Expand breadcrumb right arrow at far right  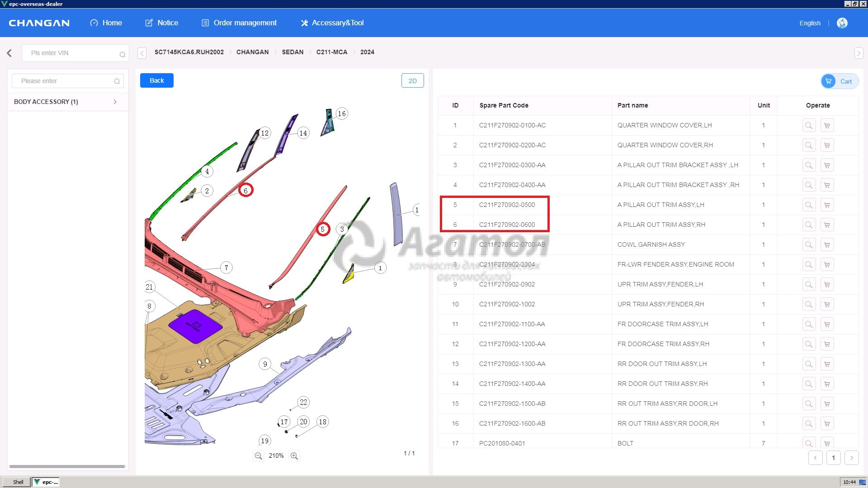pyautogui.click(x=859, y=53)
